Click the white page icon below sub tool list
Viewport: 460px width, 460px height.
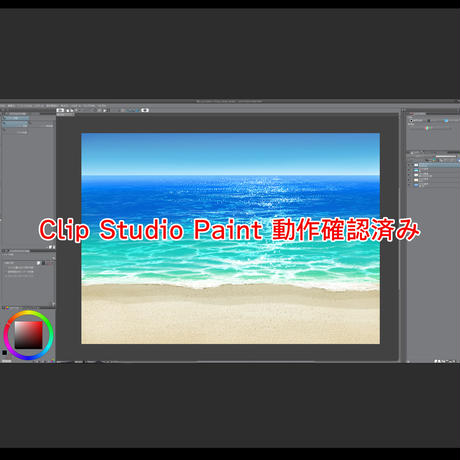click(x=51, y=247)
